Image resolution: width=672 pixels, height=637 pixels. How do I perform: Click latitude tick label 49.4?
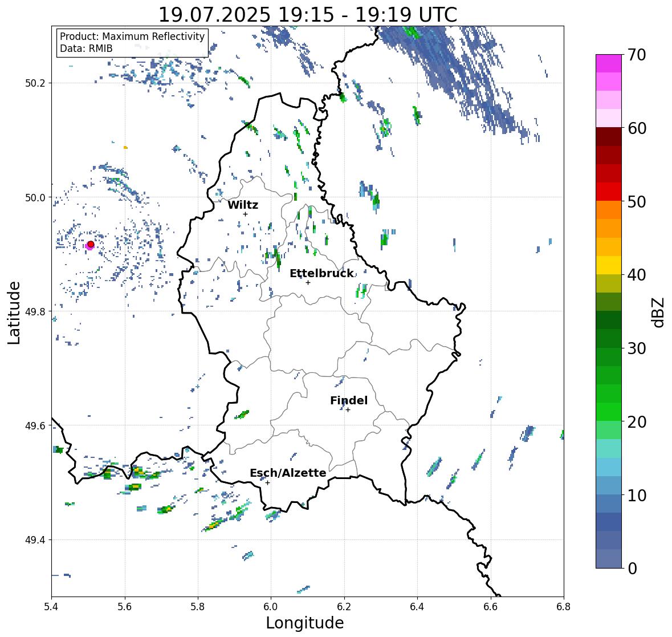click(35, 540)
